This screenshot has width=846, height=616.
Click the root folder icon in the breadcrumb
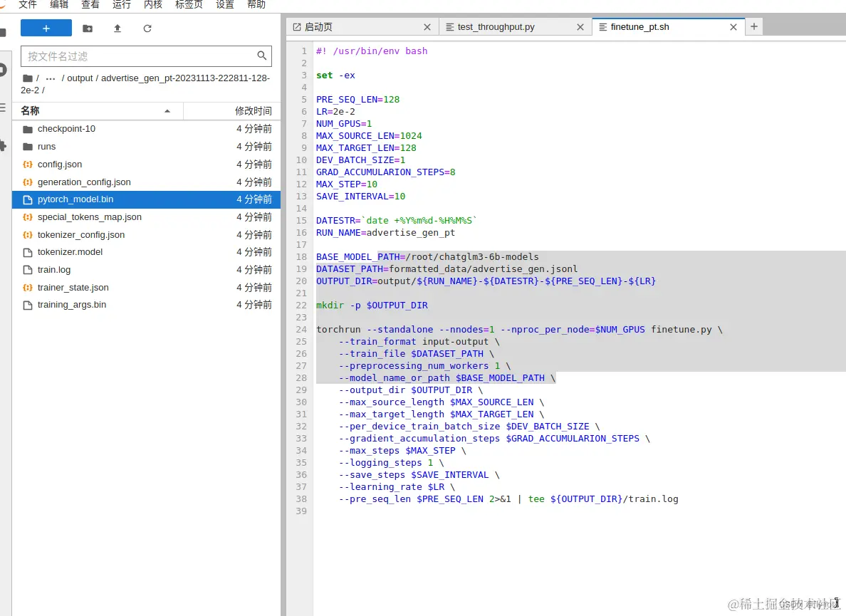(28, 78)
